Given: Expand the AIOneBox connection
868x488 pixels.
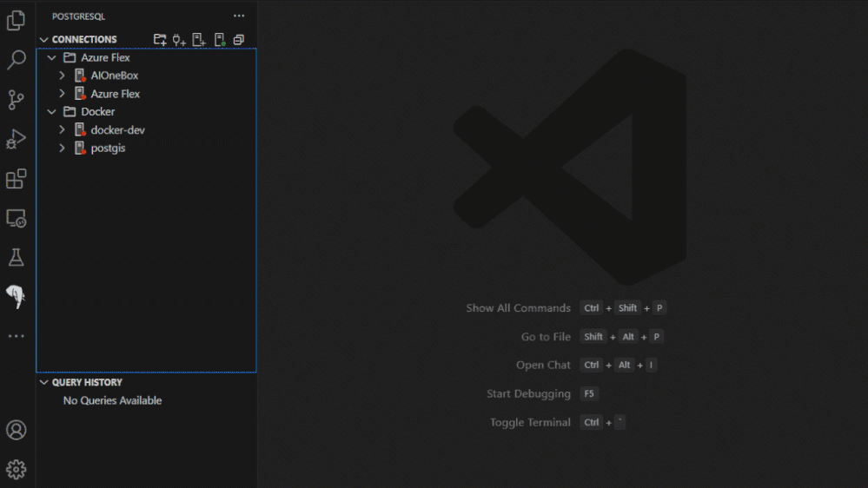Looking at the screenshot, I should tap(62, 76).
